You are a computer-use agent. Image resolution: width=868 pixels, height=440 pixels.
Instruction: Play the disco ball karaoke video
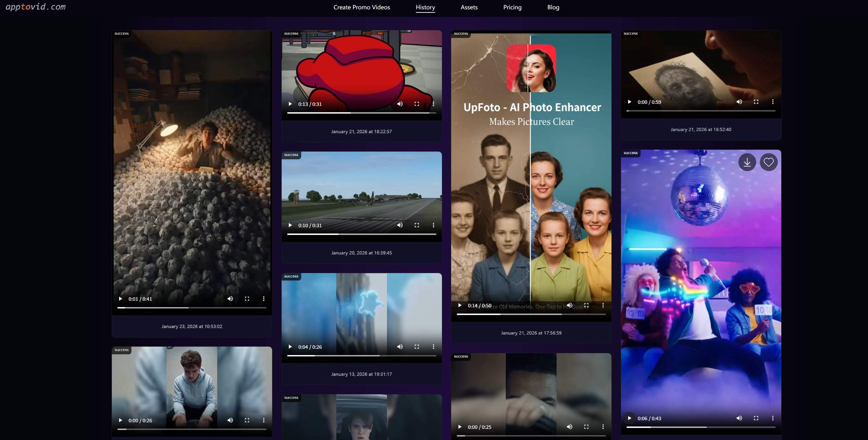point(629,418)
